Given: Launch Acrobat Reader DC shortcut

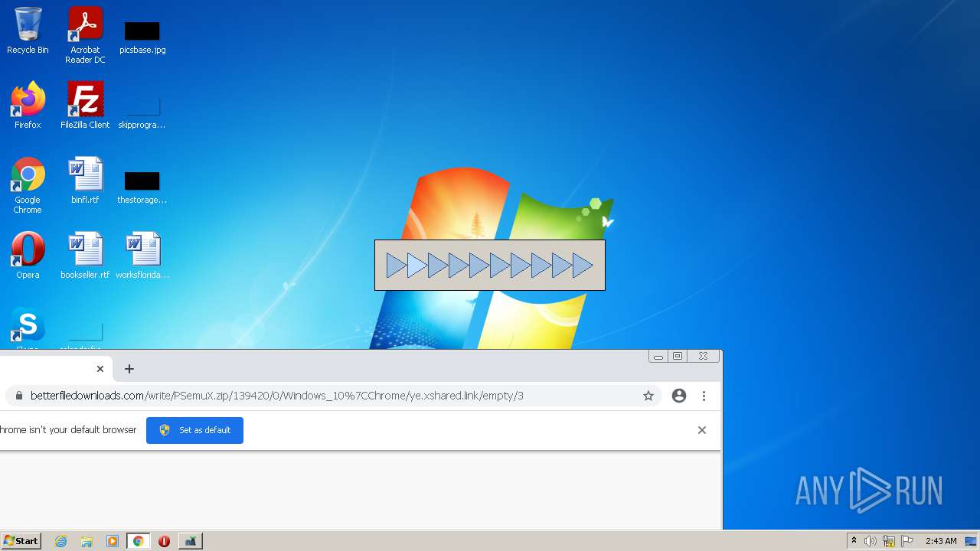Looking at the screenshot, I should pyautogui.click(x=85, y=34).
